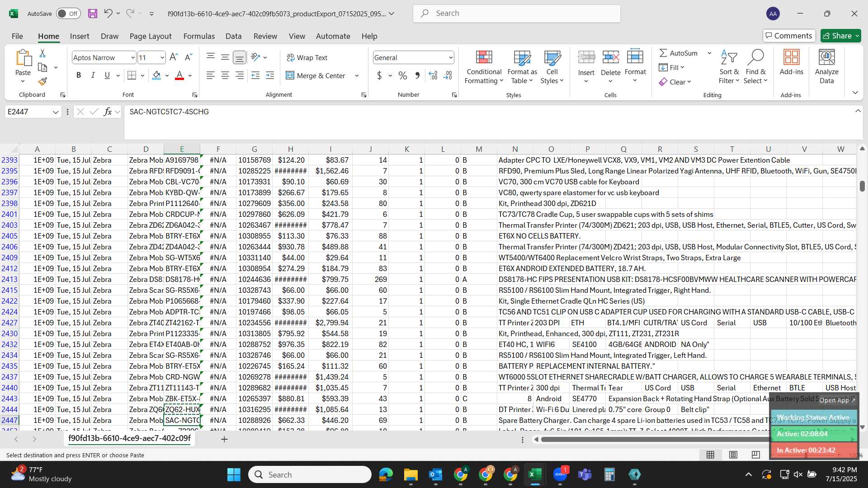Open the Comments pane button
The width and height of the screenshot is (868, 488).
tap(789, 36)
